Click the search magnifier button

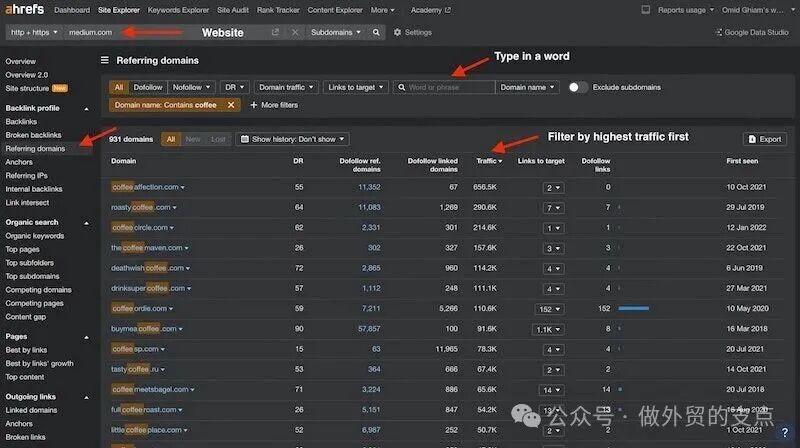point(376,32)
